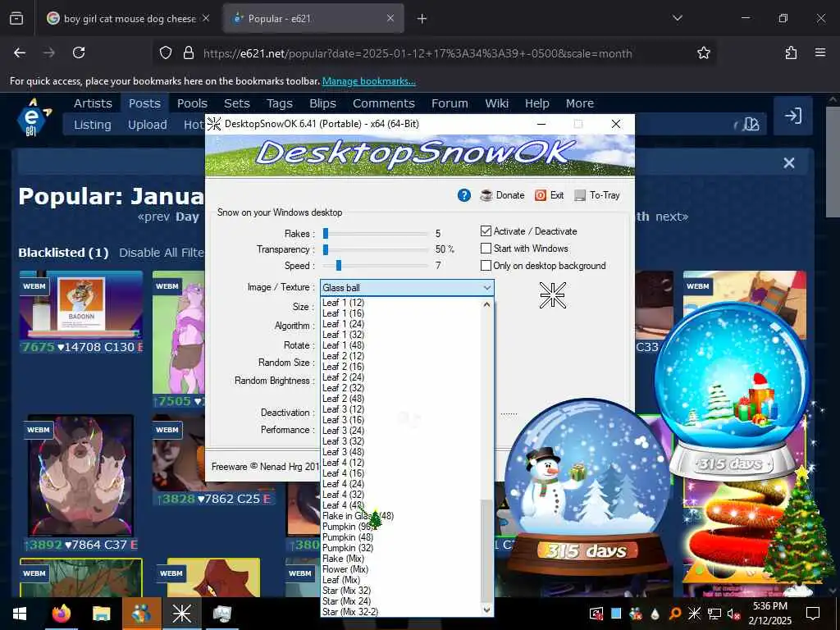This screenshot has width=840, height=630.
Task: Switch popular scale to Day
Action: pos(187,217)
